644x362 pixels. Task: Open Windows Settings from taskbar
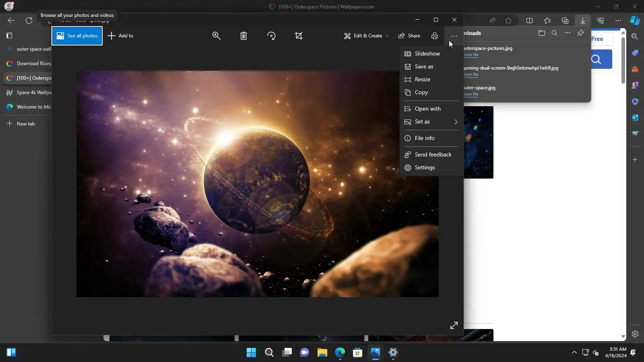point(393,353)
